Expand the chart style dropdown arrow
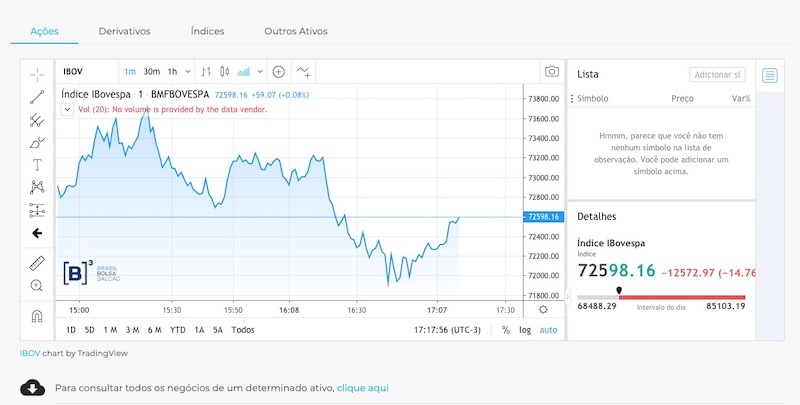The width and height of the screenshot is (800, 405). tap(260, 72)
